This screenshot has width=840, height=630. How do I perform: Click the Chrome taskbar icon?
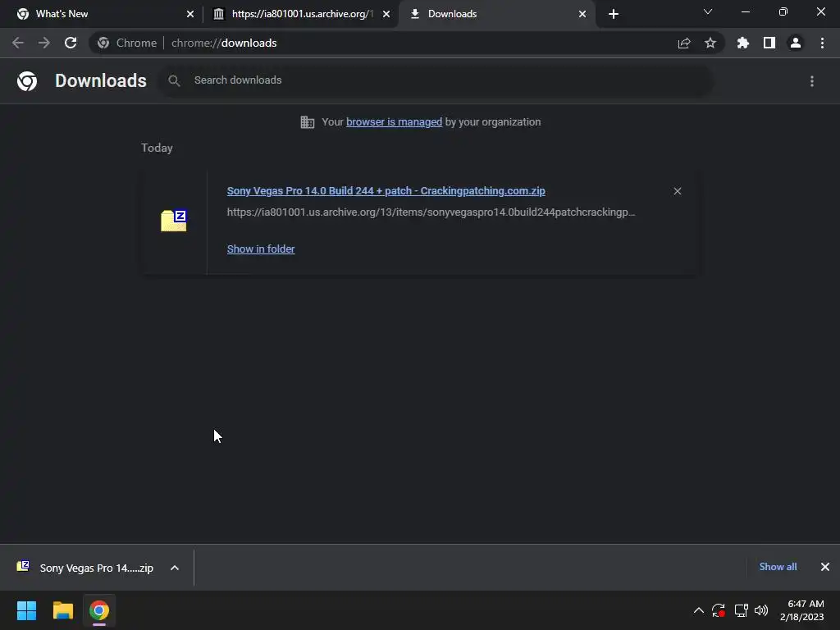pos(99,610)
